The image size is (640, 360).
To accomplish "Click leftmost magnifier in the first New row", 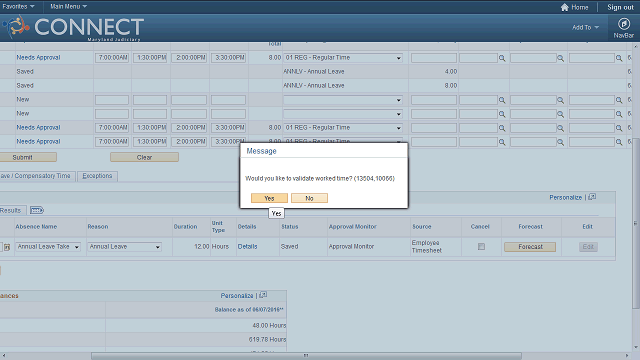I will (502, 100).
